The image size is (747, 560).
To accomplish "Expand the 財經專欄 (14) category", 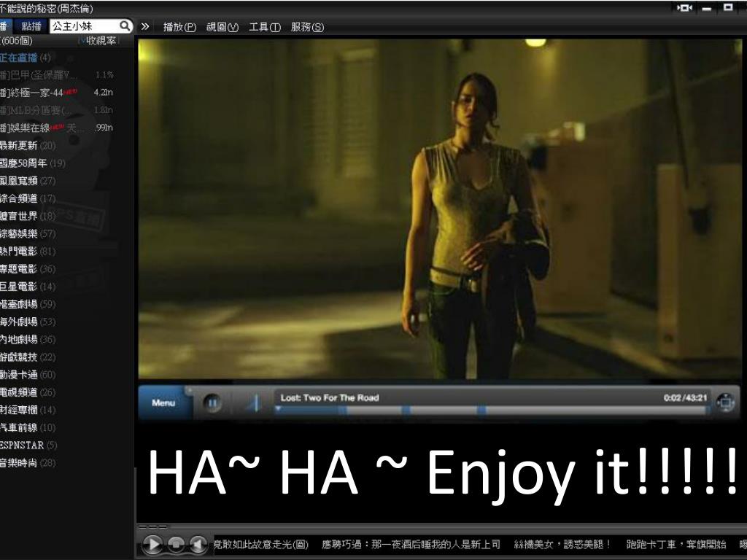I will click(28, 410).
